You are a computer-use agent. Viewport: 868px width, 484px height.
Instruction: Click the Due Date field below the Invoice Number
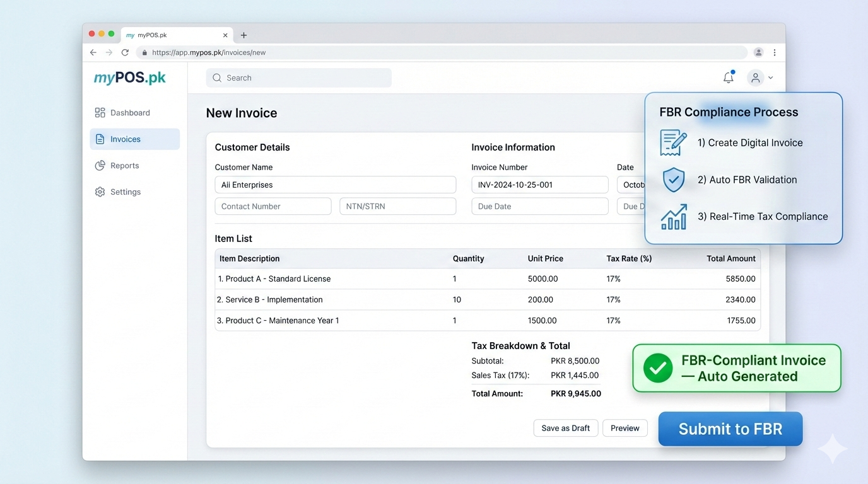click(x=540, y=206)
